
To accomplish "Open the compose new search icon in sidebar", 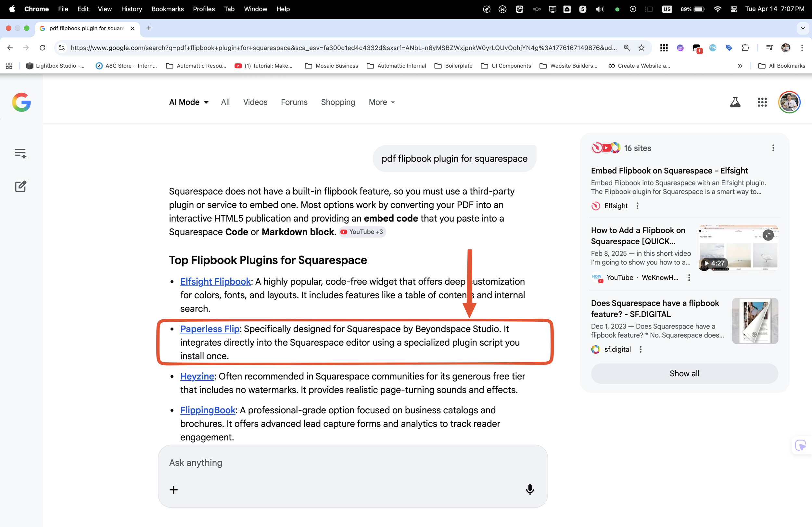I will click(20, 186).
